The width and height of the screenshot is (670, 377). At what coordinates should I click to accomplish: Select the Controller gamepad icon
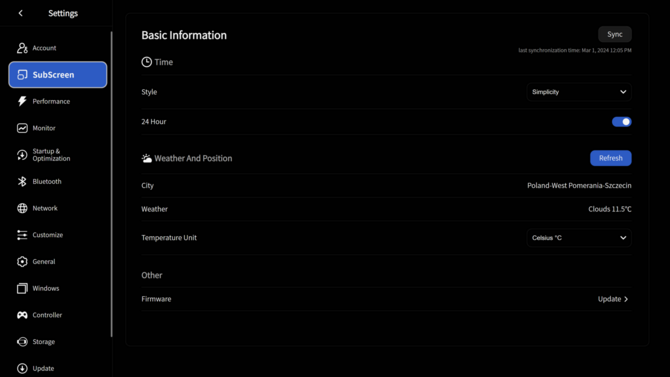(22, 315)
